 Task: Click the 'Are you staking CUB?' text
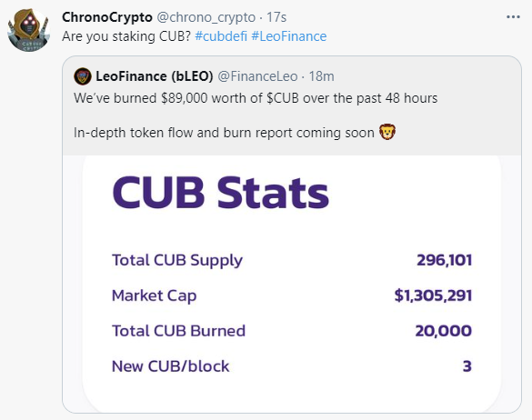pyautogui.click(x=126, y=36)
